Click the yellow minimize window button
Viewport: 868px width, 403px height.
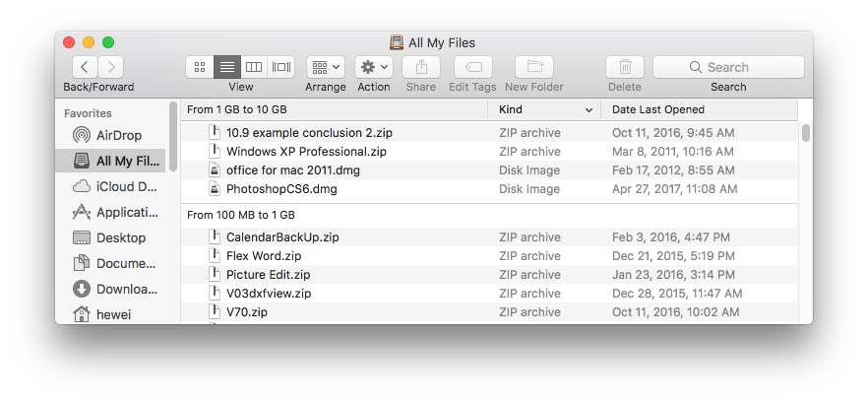pyautogui.click(x=88, y=42)
